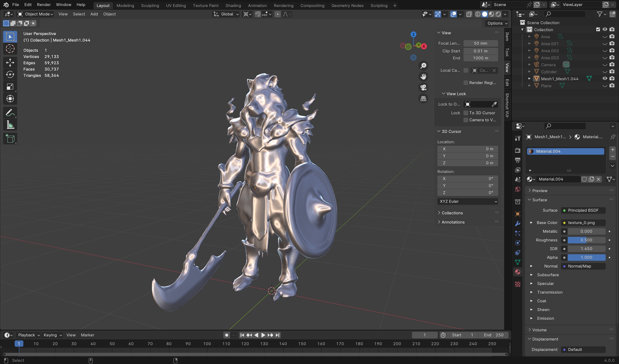The height and width of the screenshot is (364, 619).
Task: Open the Modifiers wrench properties tab
Action: point(517,224)
